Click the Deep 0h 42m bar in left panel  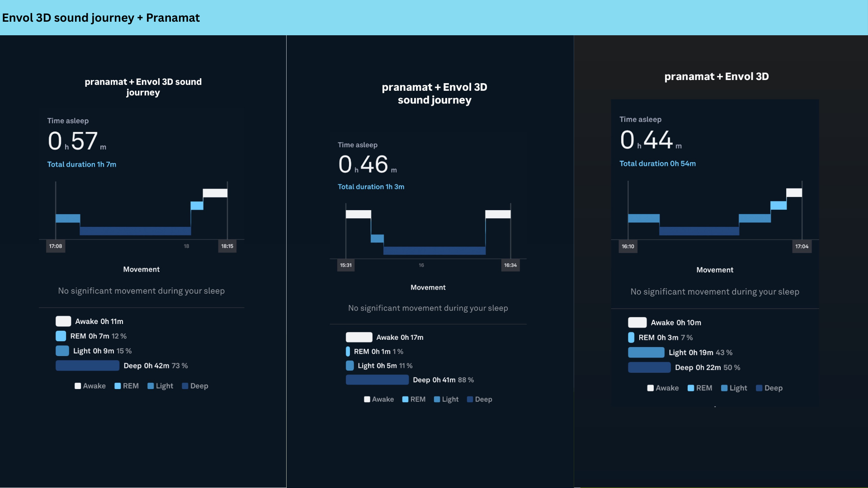87,366
